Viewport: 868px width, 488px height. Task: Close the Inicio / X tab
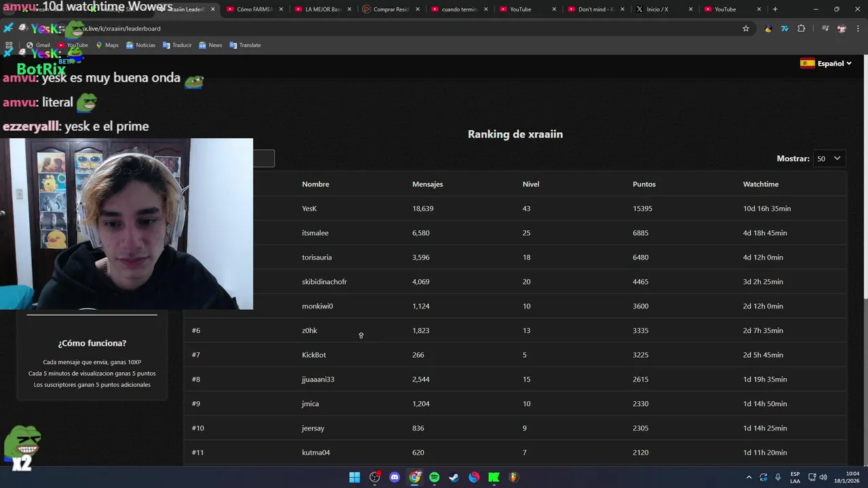(691, 9)
